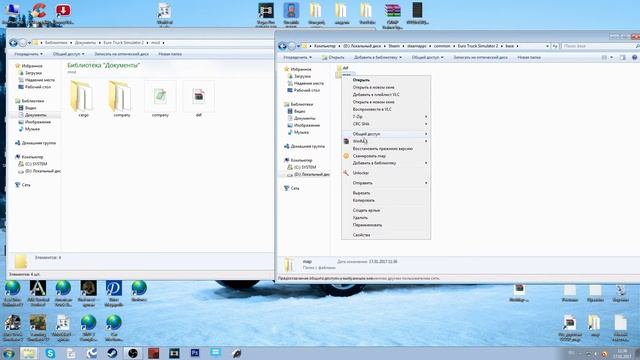Open Упорядочить dropdown in mod window
640x360 pixels.
28,54
